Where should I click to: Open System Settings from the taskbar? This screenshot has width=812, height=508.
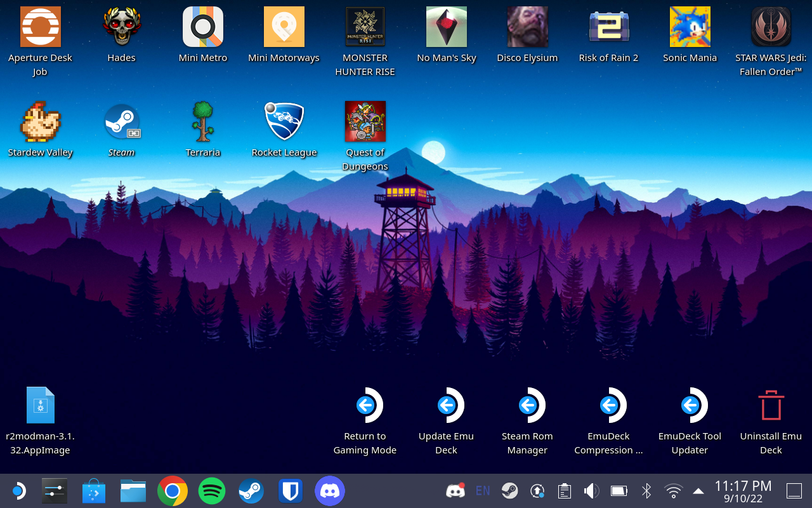tap(54, 491)
